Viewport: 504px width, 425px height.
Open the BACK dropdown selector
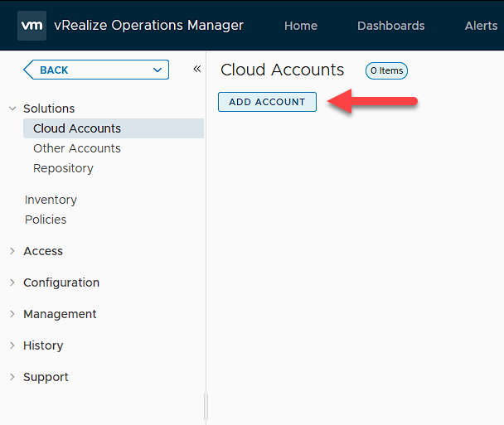coord(96,70)
